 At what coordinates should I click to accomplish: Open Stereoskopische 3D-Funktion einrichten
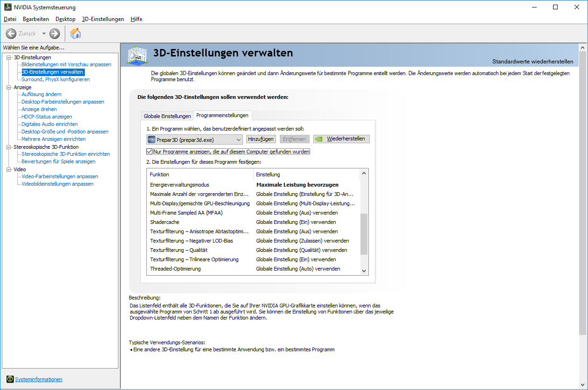pos(66,154)
